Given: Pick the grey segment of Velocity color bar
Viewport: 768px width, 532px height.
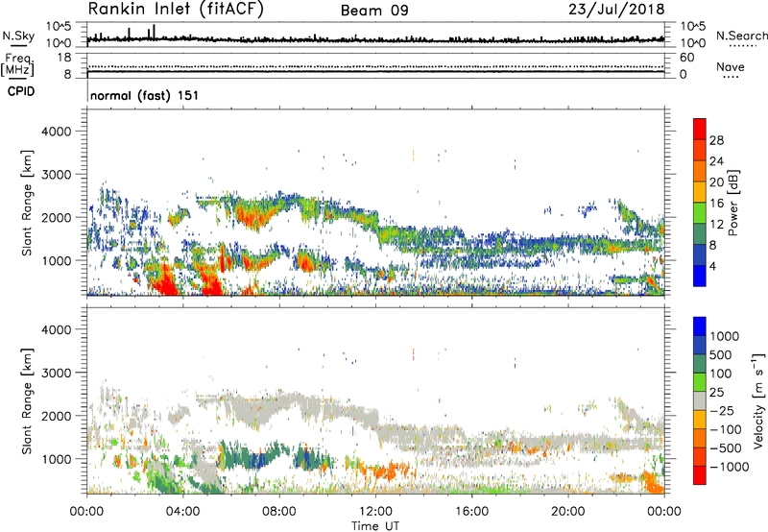Looking at the screenshot, I should 700,400.
